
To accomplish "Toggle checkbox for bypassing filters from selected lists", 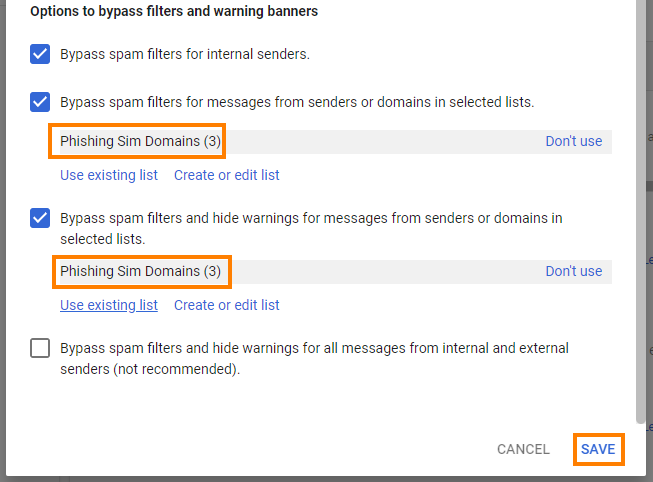I will pyautogui.click(x=40, y=102).
